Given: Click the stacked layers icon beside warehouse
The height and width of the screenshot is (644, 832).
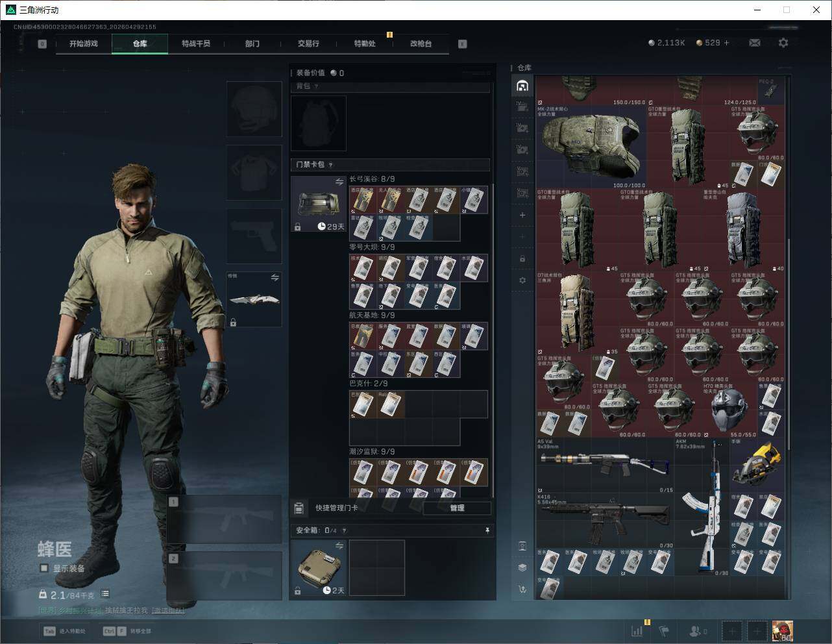Looking at the screenshot, I should click(522, 567).
